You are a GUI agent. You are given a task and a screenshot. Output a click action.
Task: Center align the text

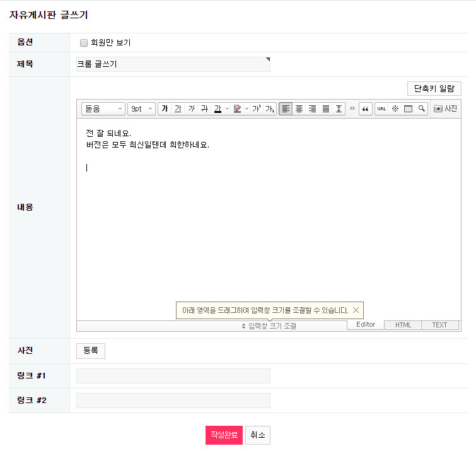[x=299, y=109]
